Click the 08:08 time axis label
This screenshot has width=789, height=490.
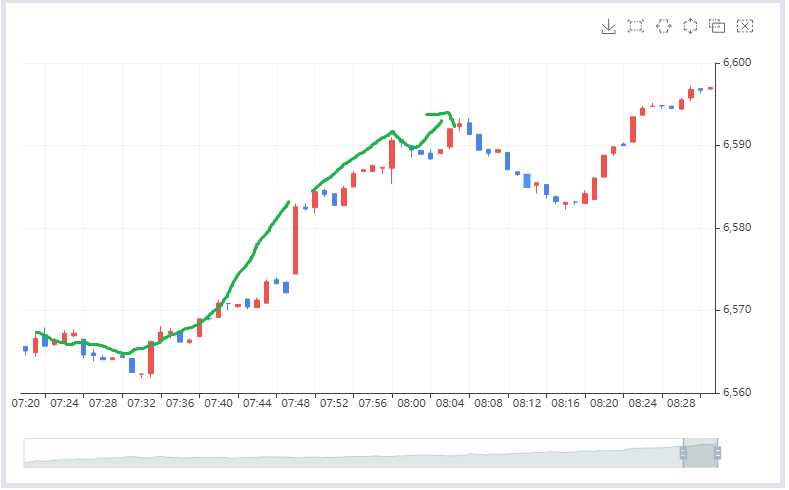(x=488, y=403)
